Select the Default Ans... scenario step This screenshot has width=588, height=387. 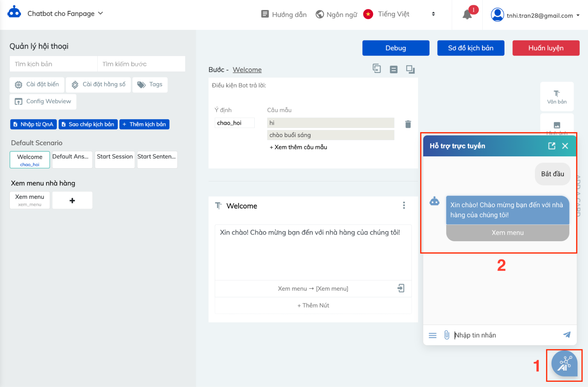coord(72,159)
